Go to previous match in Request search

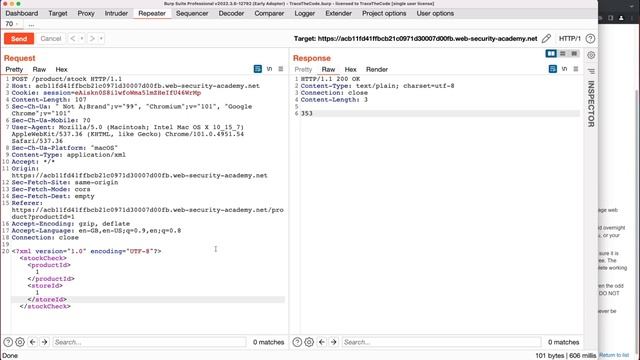(x=33, y=342)
